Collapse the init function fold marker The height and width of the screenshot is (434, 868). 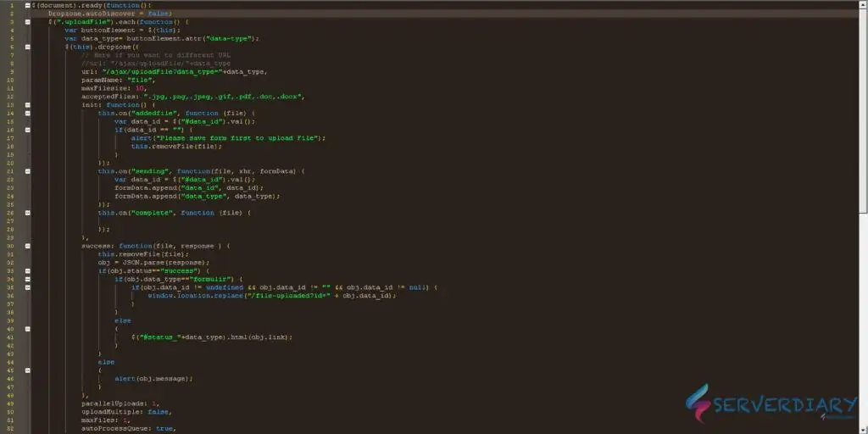coord(28,104)
